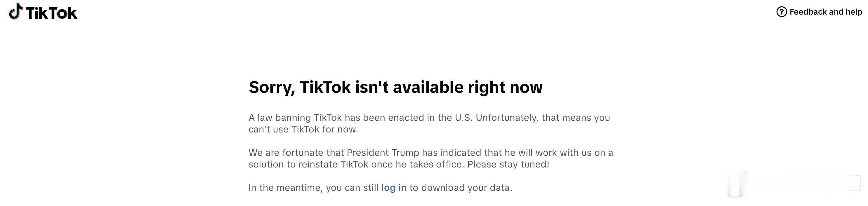Follow the blue log in link
The height and width of the screenshot is (206, 868).
394,188
